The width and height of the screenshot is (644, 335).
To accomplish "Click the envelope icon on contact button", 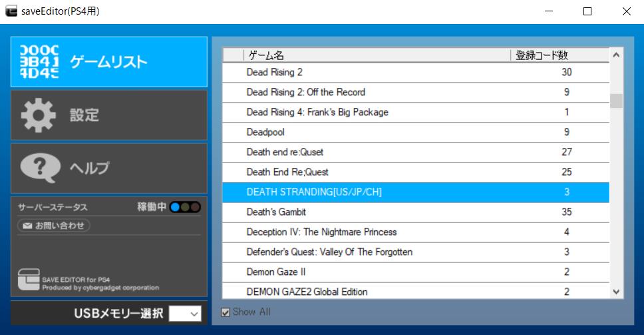I will coord(27,226).
